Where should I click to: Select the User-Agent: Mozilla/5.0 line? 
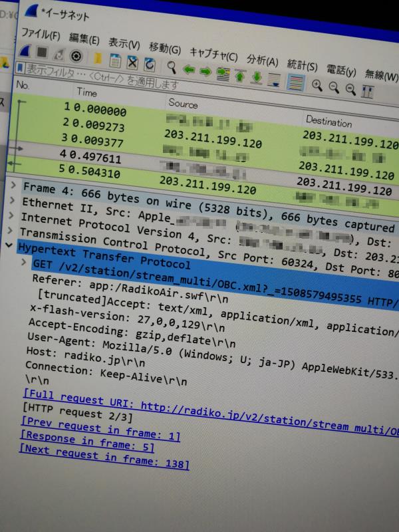(212, 356)
